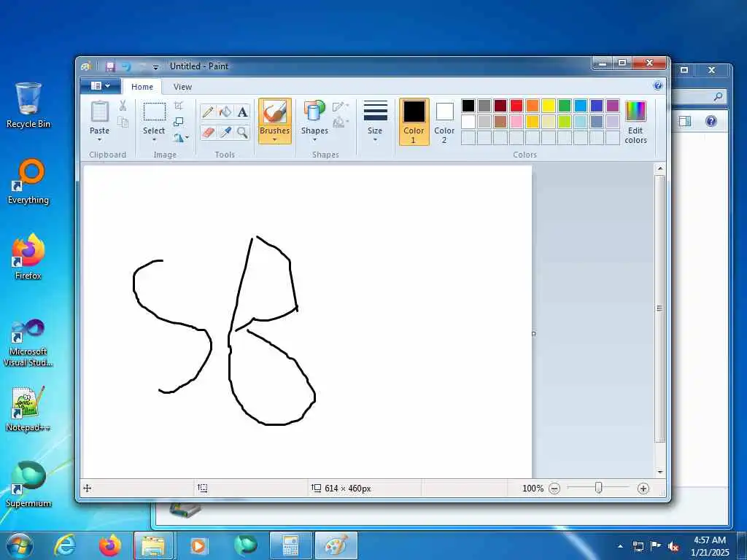Select the Notepad++ desktop shortcut

(28, 408)
